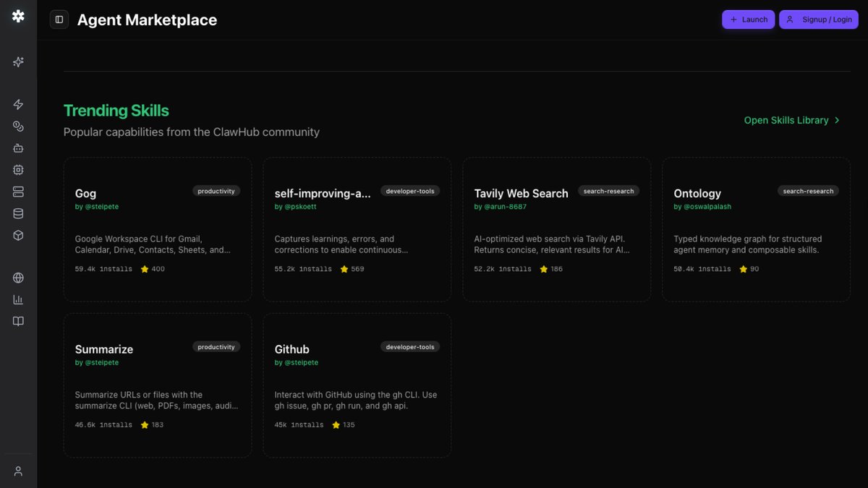The height and width of the screenshot is (488, 868).
Task: Click developer-tools tag on self-improving card
Action: (410, 191)
